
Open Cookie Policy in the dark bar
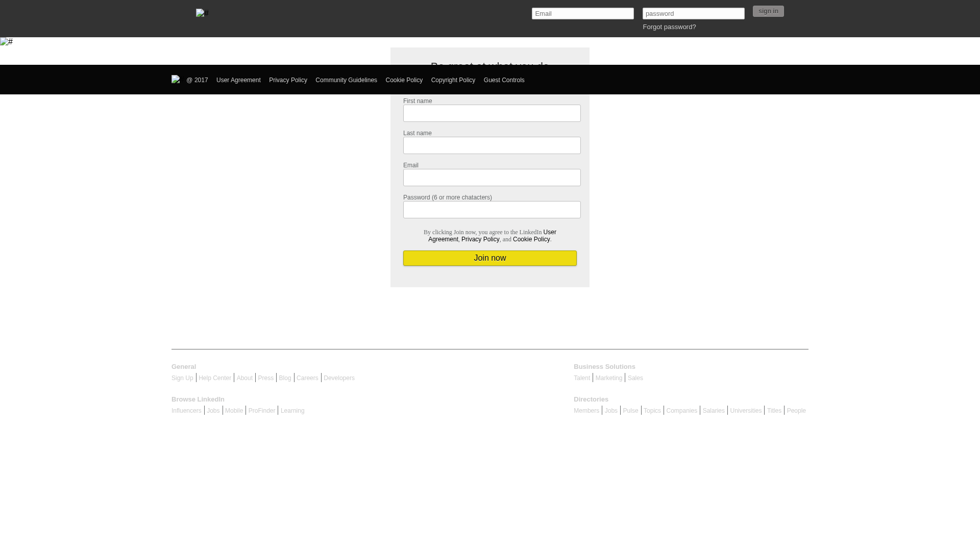click(x=404, y=80)
